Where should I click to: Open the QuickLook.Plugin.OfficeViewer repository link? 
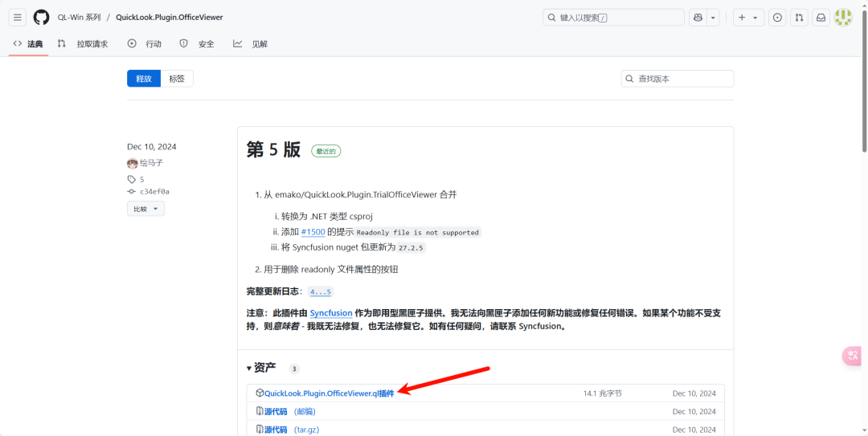(x=170, y=17)
